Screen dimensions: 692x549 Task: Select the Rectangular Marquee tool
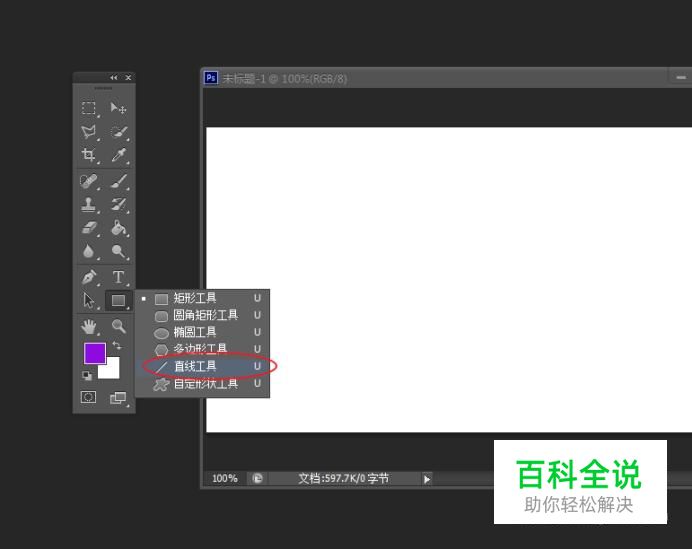89,108
